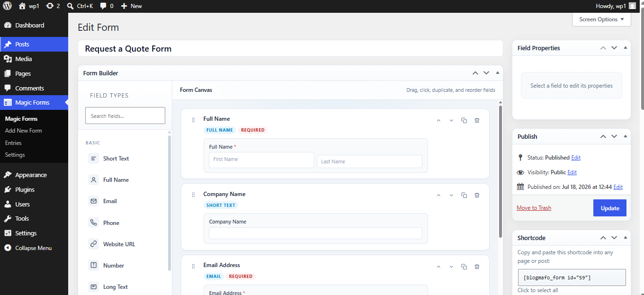Select the blogmafo_form shortcode box

pyautogui.click(x=572, y=277)
